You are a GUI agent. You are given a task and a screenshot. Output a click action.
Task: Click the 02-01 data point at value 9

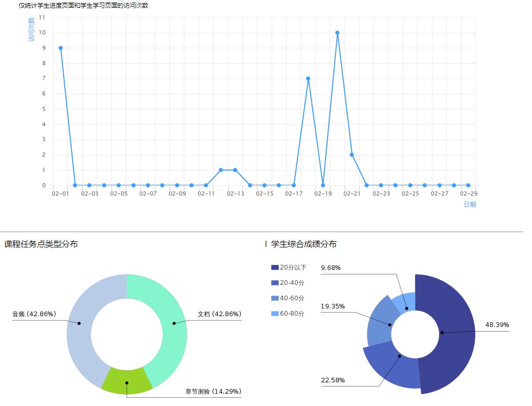(61, 48)
